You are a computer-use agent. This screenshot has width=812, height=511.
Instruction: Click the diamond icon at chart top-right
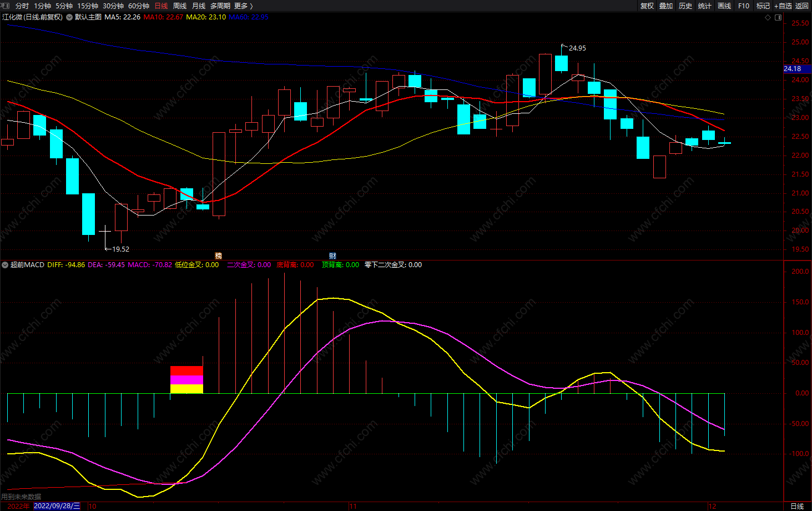tap(768, 17)
